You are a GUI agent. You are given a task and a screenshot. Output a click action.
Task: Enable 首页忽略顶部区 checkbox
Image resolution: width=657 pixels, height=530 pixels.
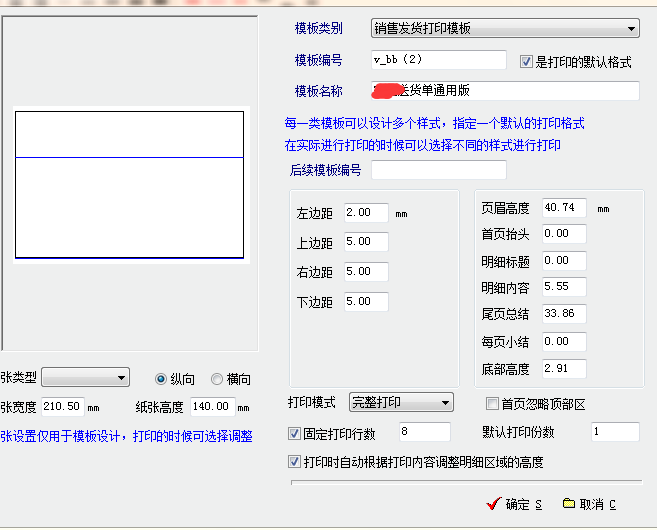click(492, 404)
